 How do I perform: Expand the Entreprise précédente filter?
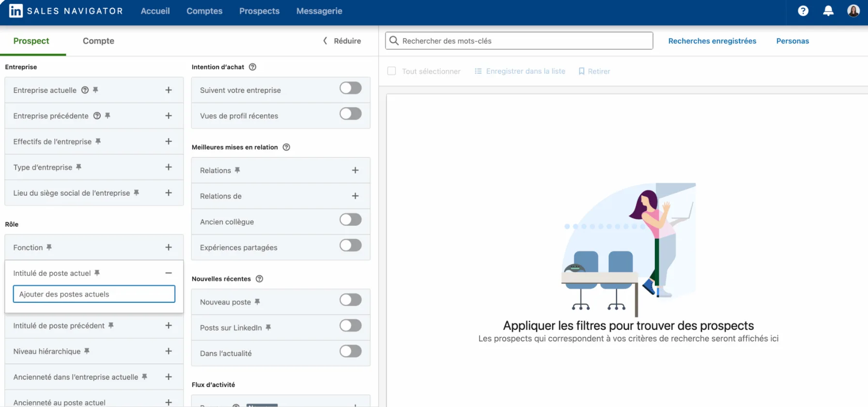(x=169, y=115)
